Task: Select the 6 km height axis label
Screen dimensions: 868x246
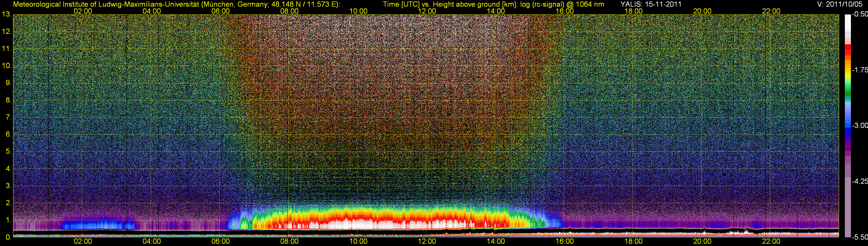Action: pyautogui.click(x=8, y=135)
